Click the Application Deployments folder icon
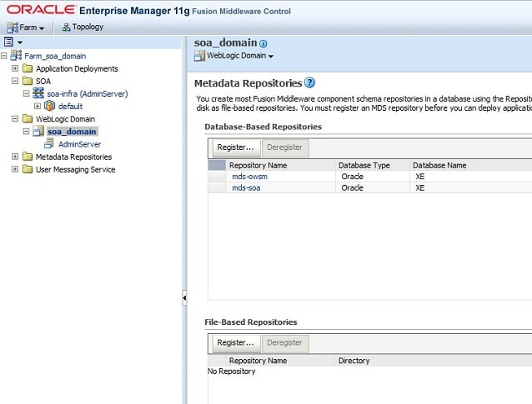532x404 pixels. pos(28,68)
